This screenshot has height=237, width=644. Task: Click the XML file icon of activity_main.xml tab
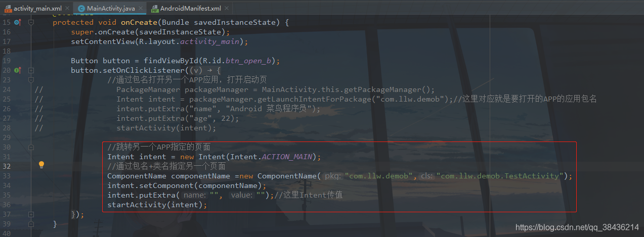tap(7, 9)
